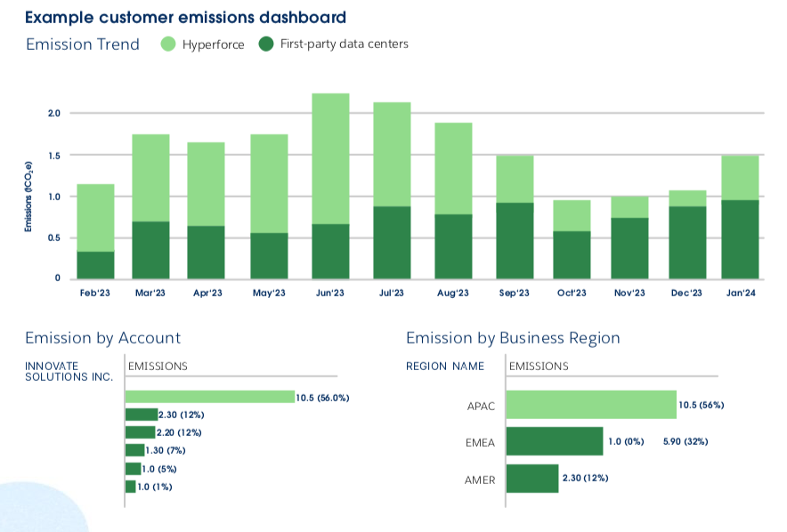Select the First-party portion of the May'23 bar
This screenshot has height=532, width=787.
pyautogui.click(x=269, y=255)
